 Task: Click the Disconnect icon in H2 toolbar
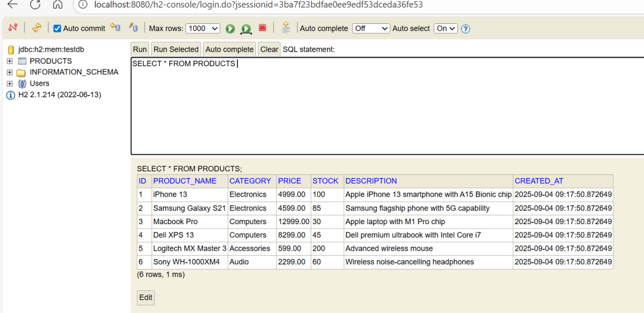point(12,28)
